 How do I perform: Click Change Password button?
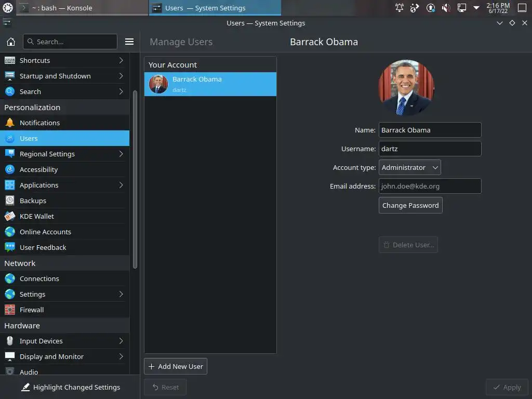tap(410, 206)
